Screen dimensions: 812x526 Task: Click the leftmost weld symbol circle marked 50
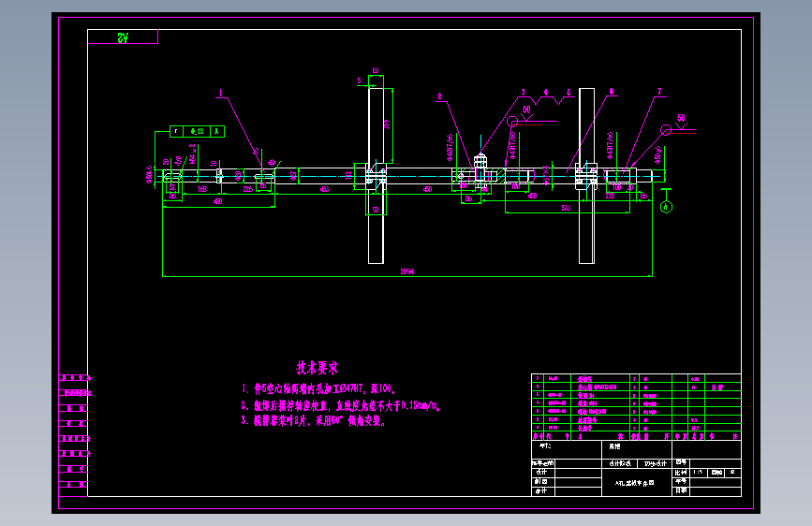tap(512, 122)
